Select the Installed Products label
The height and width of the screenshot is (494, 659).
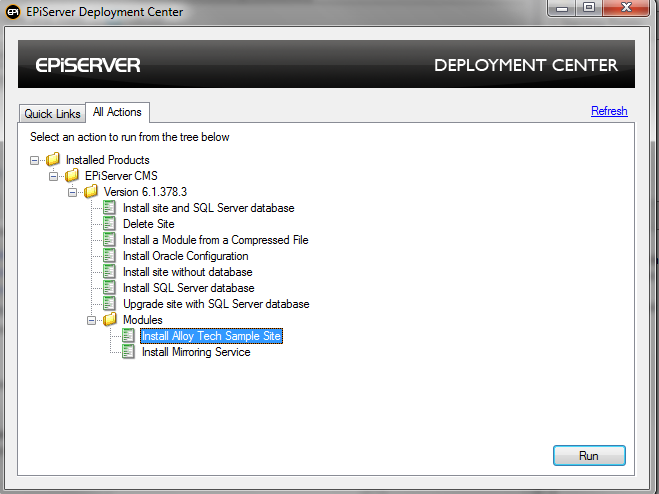click(x=108, y=160)
